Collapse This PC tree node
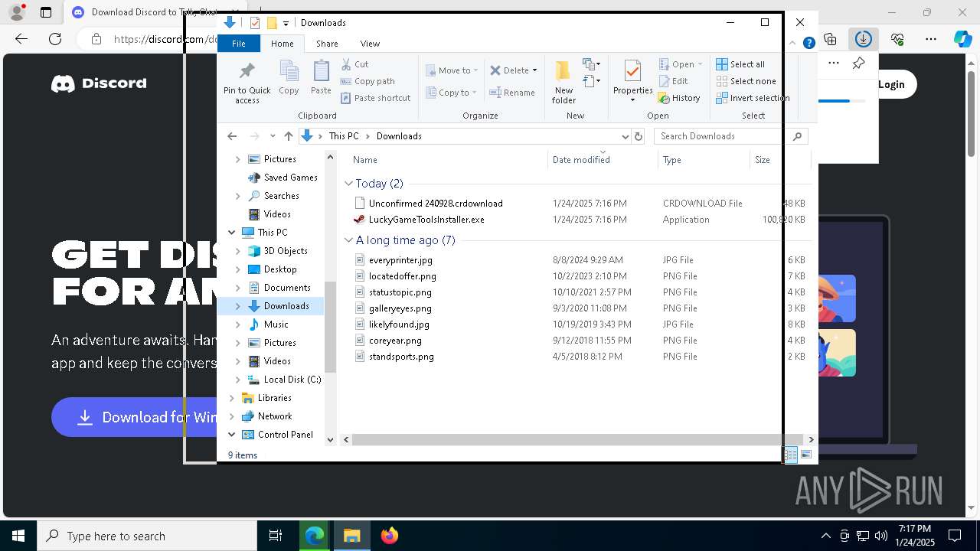The image size is (980, 551). [232, 233]
